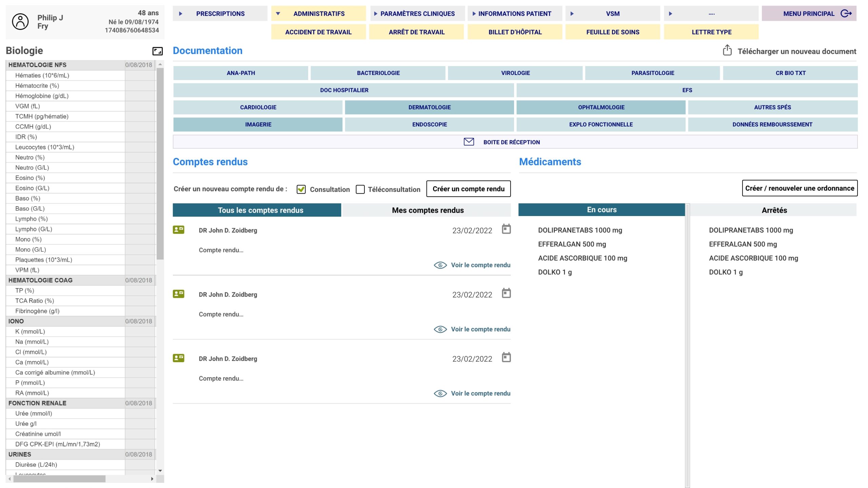Open calendar icon of third compte rendu
The height and width of the screenshot is (488, 868).
(506, 357)
